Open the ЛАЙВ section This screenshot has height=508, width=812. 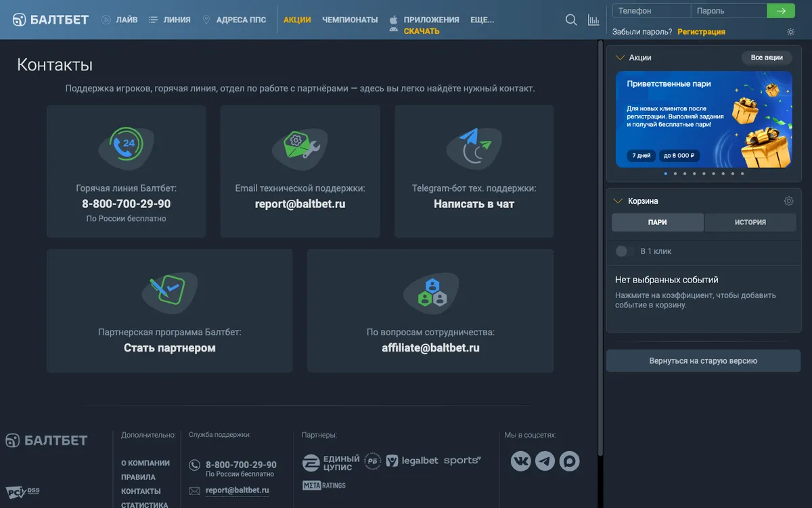click(120, 20)
